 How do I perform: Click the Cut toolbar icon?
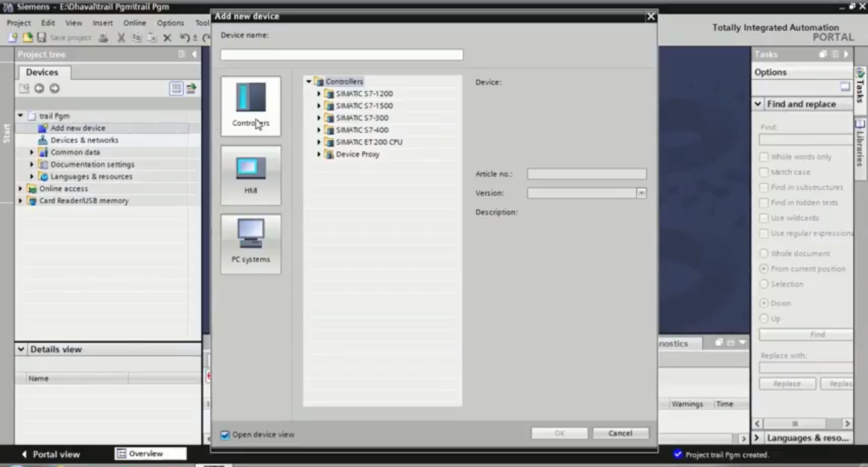(121, 38)
